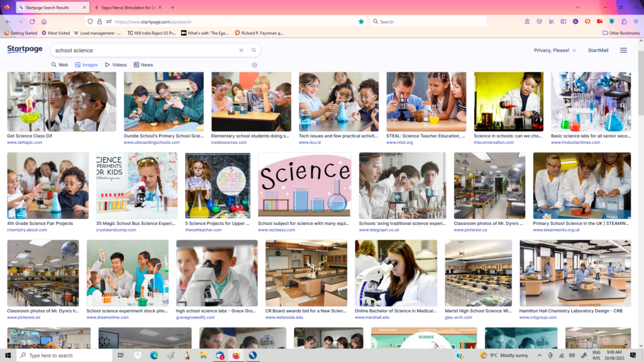Submit search using the magnifier icon

click(253, 50)
